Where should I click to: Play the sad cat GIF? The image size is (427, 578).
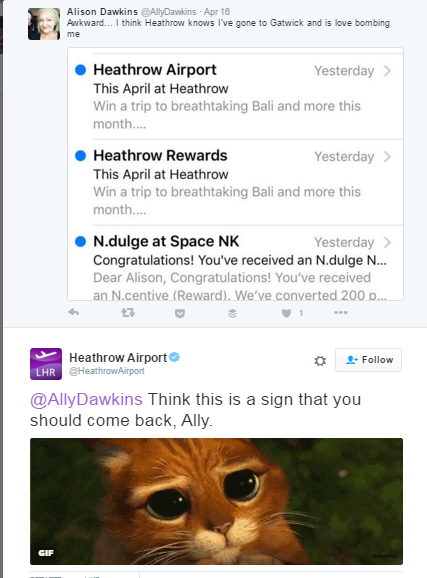216,501
